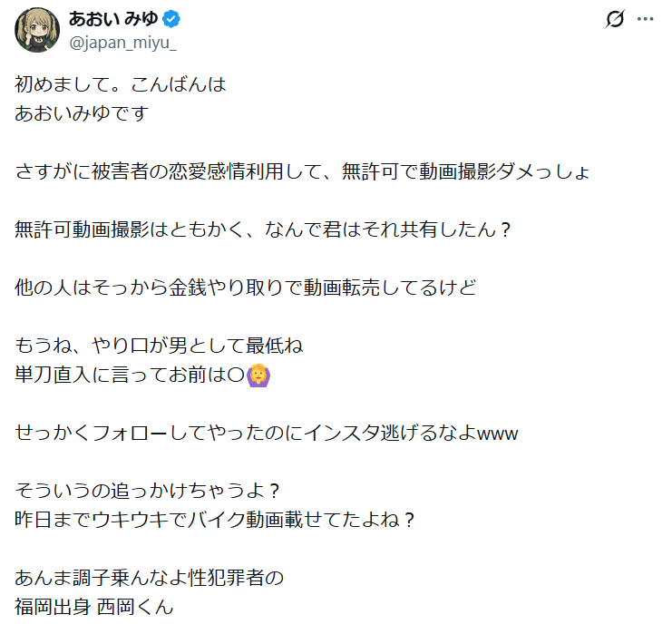The height and width of the screenshot is (634, 672).
Task: Open the @japan_miyu_ handle link
Action: click(123, 41)
